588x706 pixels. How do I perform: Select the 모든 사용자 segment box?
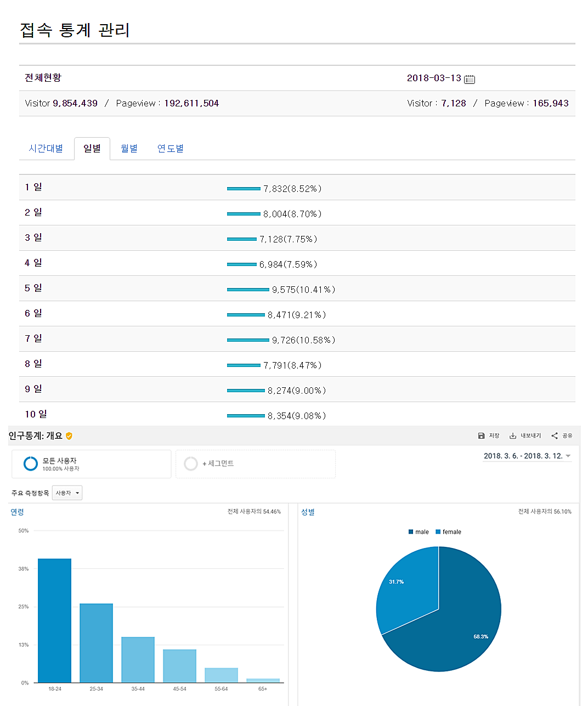click(92, 464)
